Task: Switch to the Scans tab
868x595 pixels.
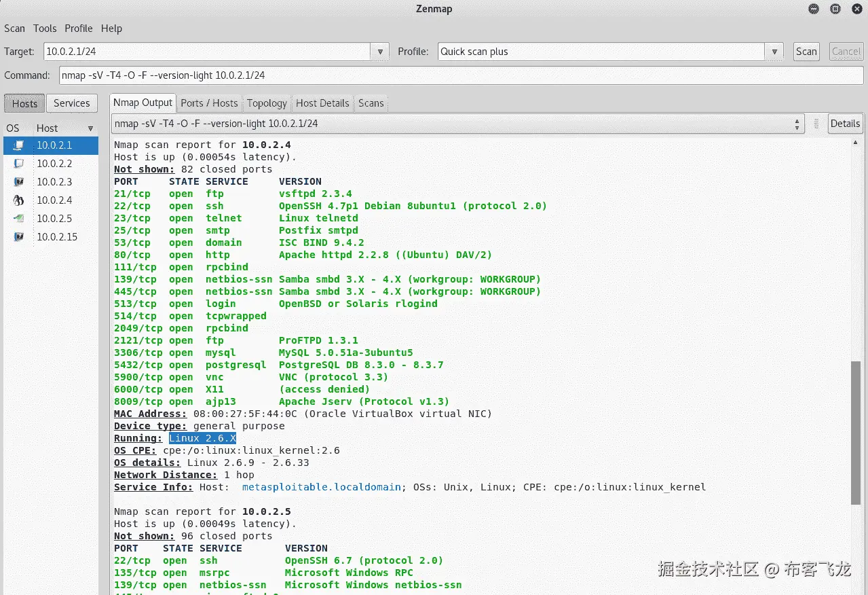Action: point(371,103)
